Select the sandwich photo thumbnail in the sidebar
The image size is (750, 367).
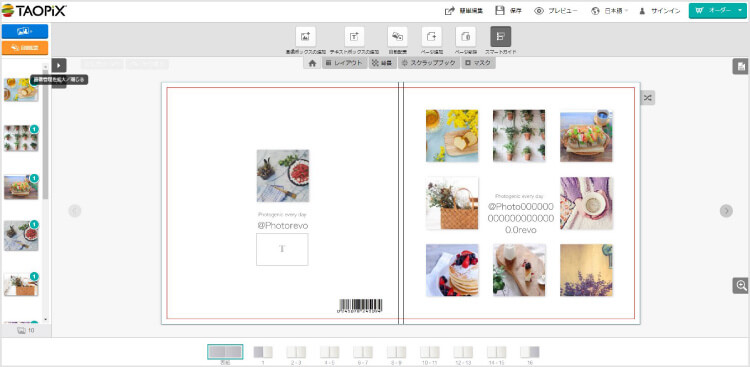pos(21,187)
